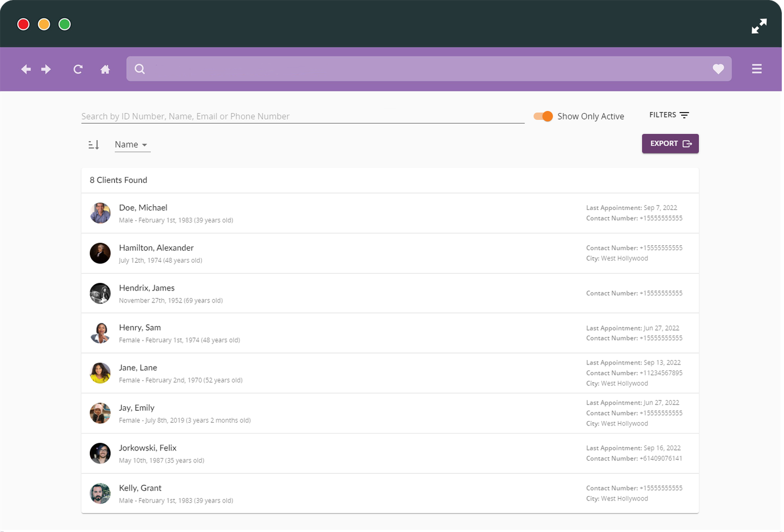784x532 pixels.
Task: Select client name 'Hamilton, Alexander'
Action: (156, 248)
